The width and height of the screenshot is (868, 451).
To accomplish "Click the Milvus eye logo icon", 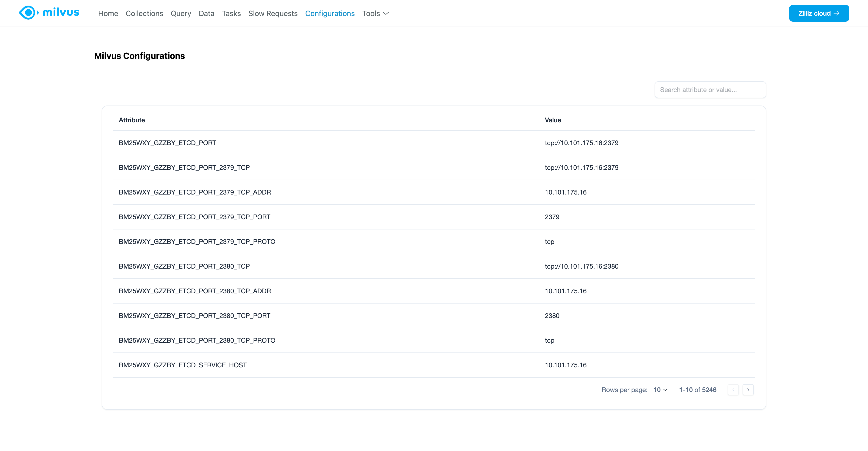I will (28, 13).
